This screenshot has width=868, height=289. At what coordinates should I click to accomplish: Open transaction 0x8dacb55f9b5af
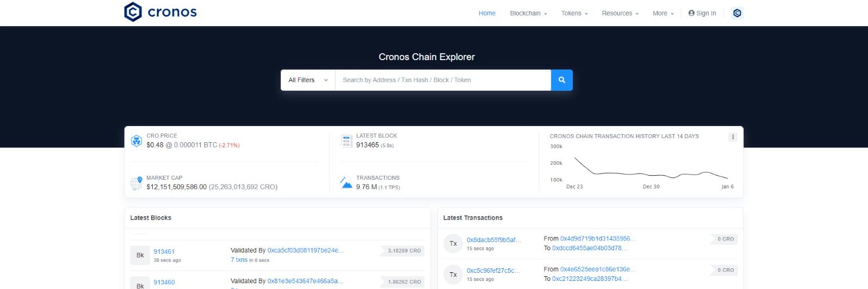click(494, 239)
